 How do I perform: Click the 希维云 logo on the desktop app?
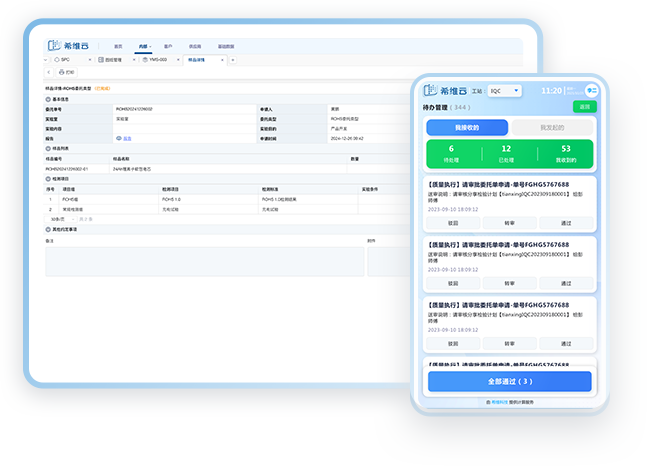pos(67,45)
